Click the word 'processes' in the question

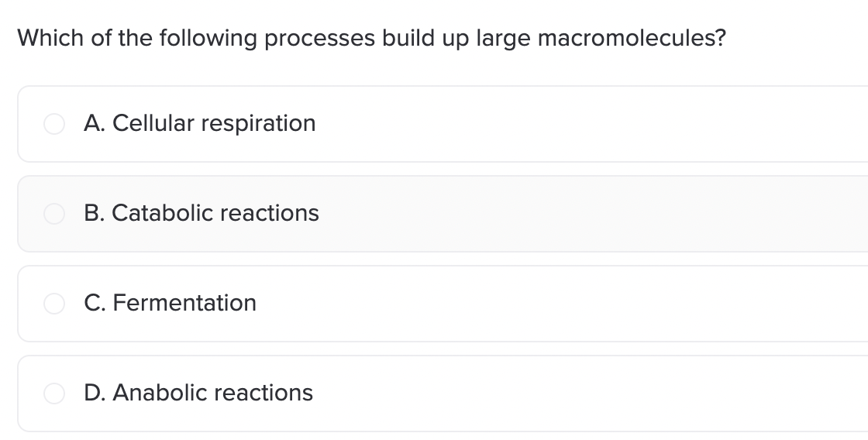click(319, 39)
